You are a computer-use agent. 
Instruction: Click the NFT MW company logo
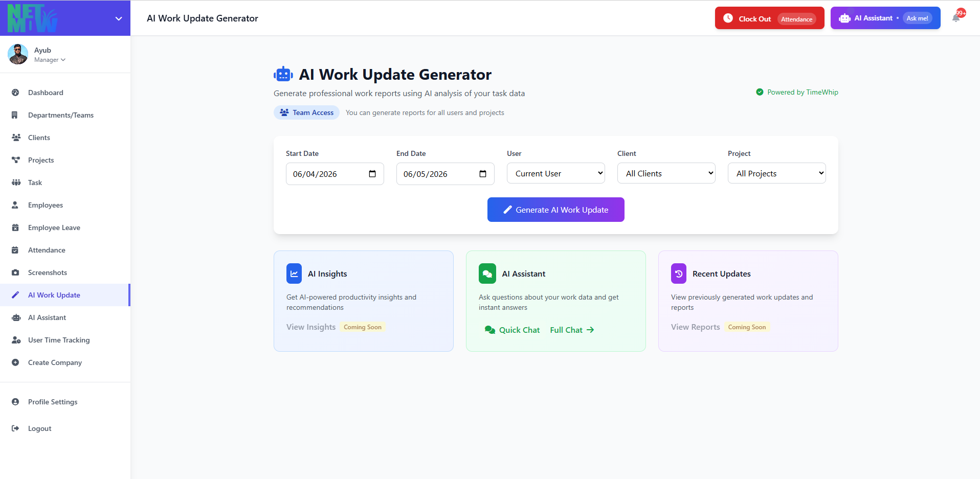click(33, 18)
